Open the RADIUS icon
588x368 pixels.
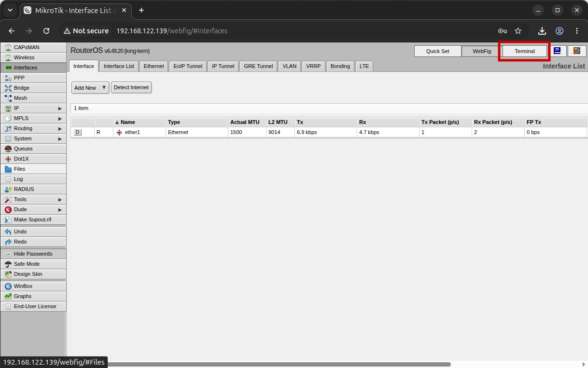click(x=8, y=189)
